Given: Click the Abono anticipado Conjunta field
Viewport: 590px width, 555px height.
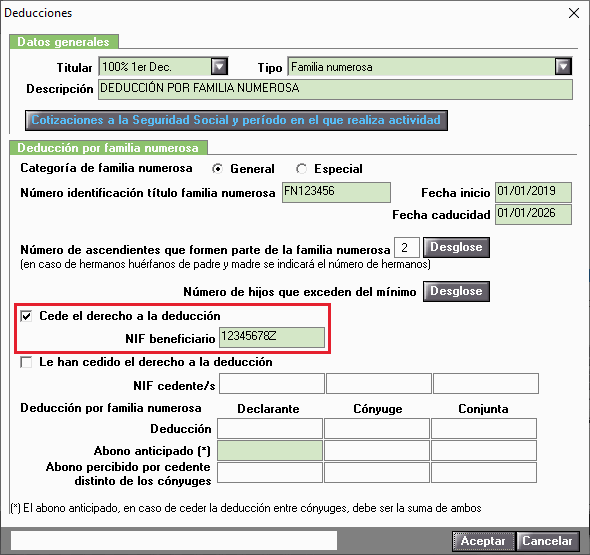Looking at the screenshot, I should pos(484,450).
